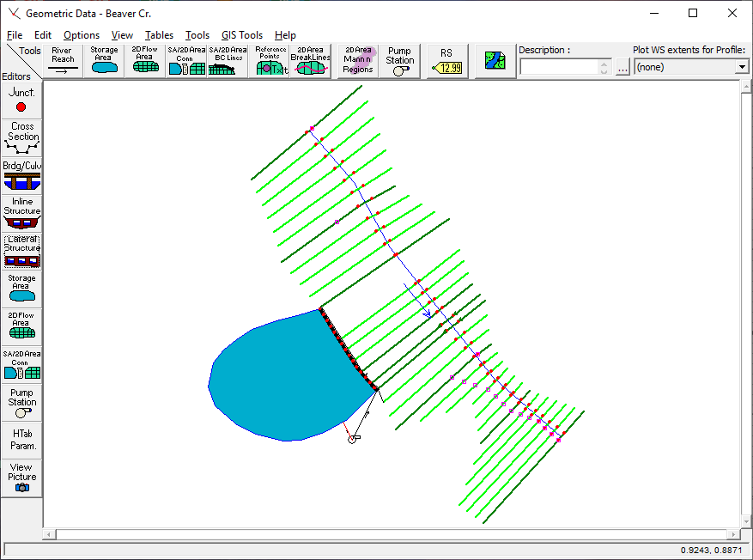This screenshot has width=753, height=560.
Task: Select 2D Area Mann n Regions tool
Action: point(358,62)
